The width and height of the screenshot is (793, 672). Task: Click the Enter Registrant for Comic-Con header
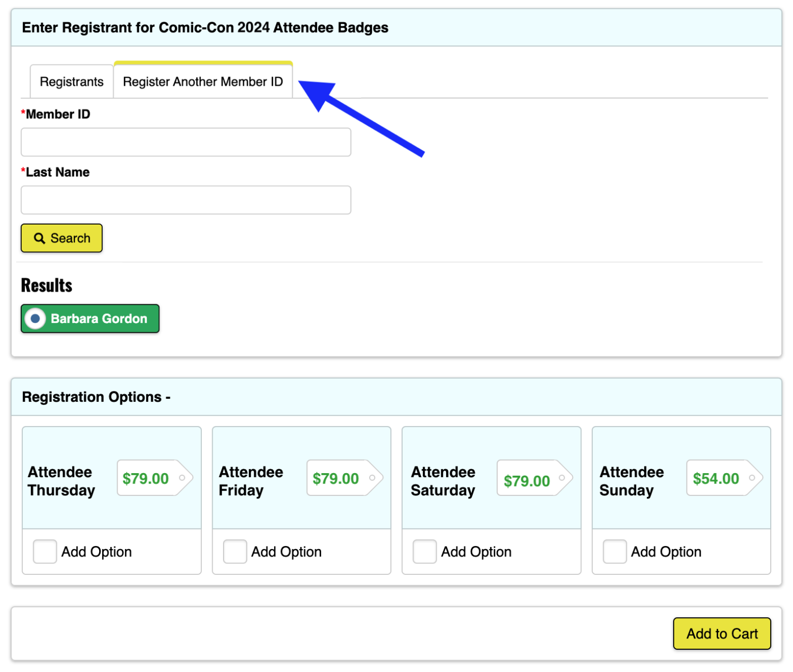click(205, 27)
